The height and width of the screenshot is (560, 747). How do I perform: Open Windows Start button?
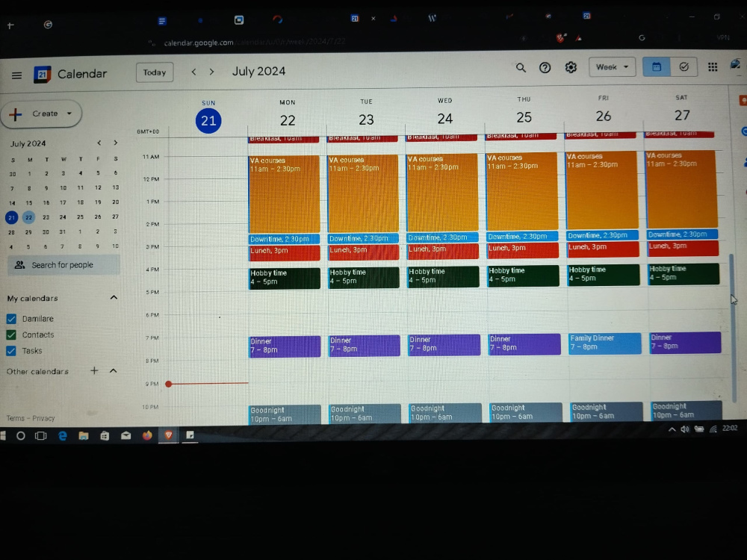coord(3,435)
